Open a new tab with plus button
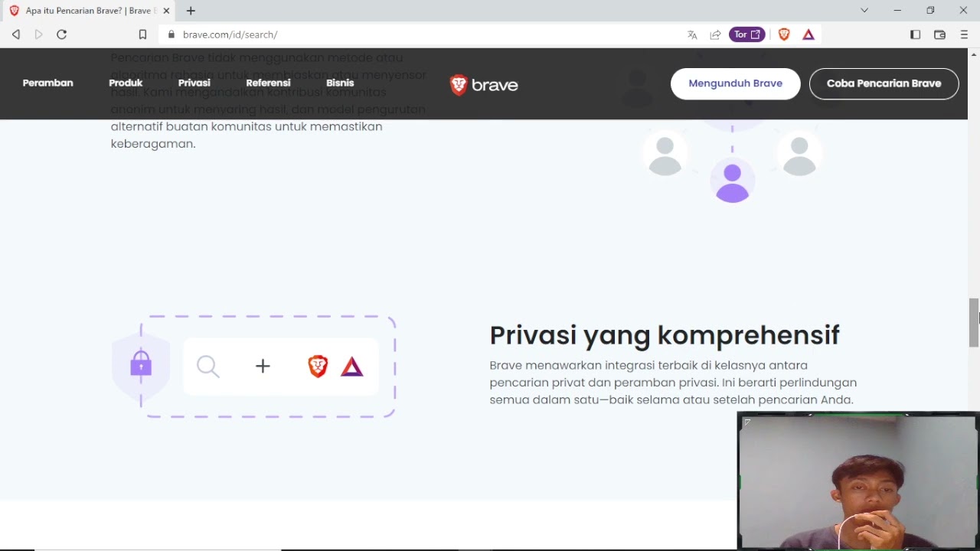 pyautogui.click(x=191, y=11)
